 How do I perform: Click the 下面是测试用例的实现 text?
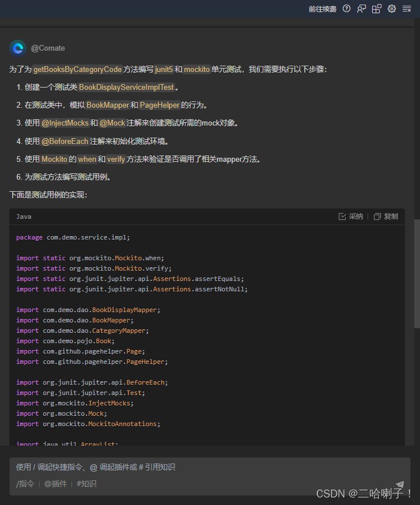(x=48, y=195)
